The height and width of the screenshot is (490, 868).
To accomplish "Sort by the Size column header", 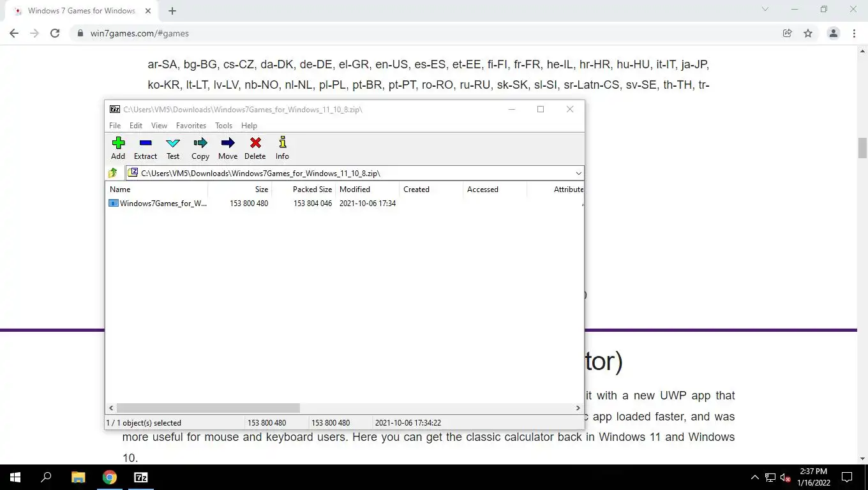I will pos(239,189).
